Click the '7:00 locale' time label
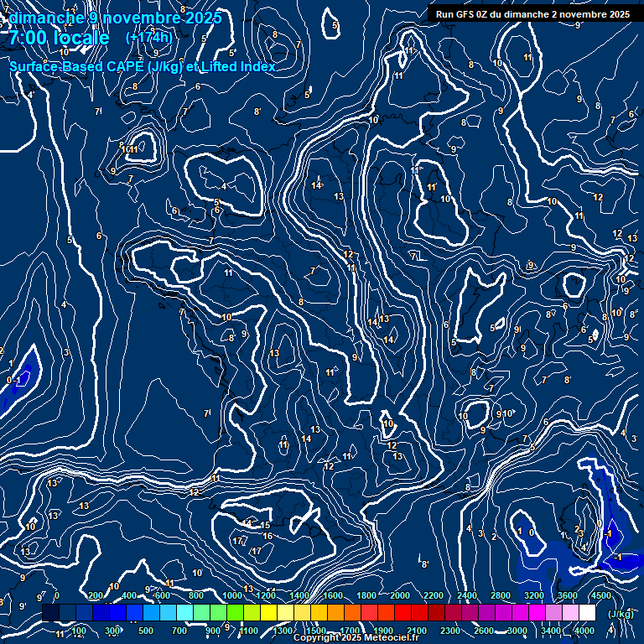 point(58,39)
